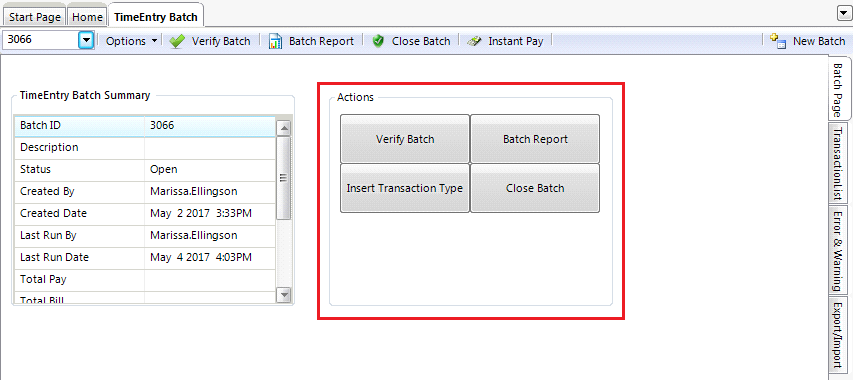Open the Batch Page side tab
The width and height of the screenshot is (853, 380).
point(838,89)
